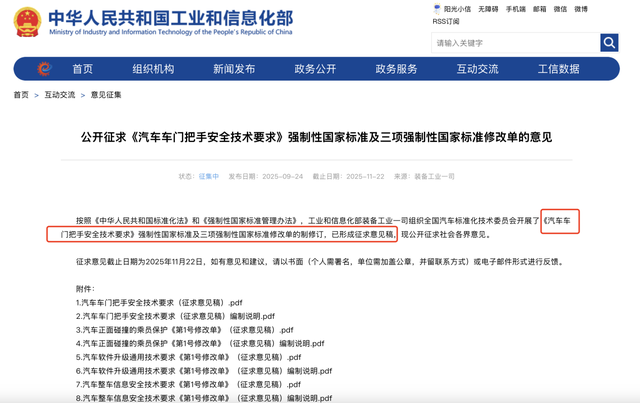Screen dimensions: 640x403
Task: Go to 意见征集 in breadcrumb
Action: tap(106, 95)
